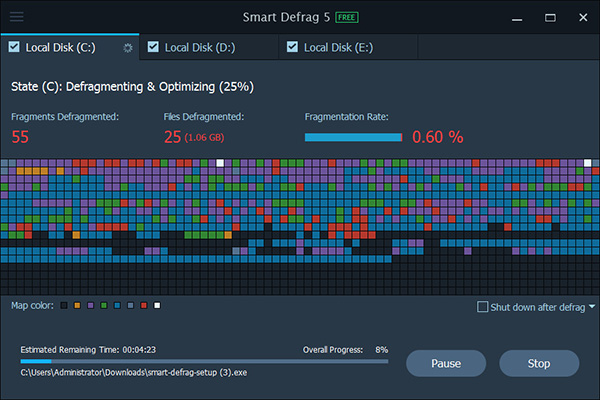Select the white map color swatch
600x400 pixels.
pyautogui.click(x=157, y=305)
